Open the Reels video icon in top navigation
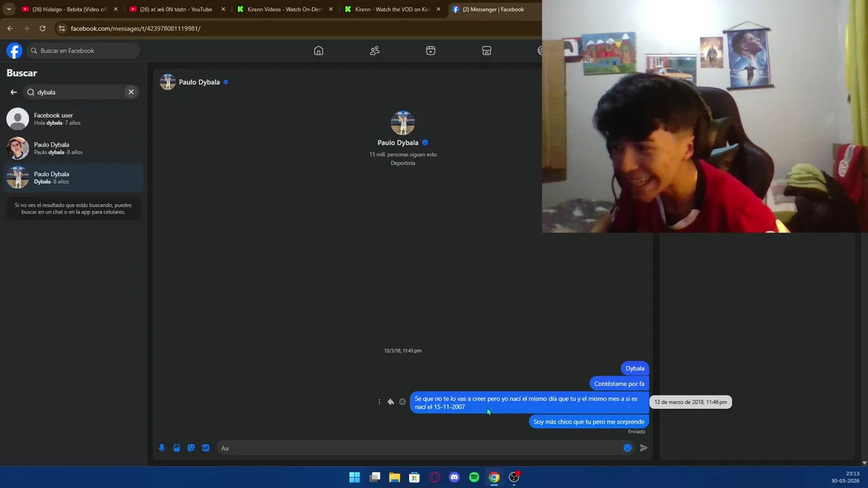Image resolution: width=868 pixels, height=488 pixels. pos(431,51)
